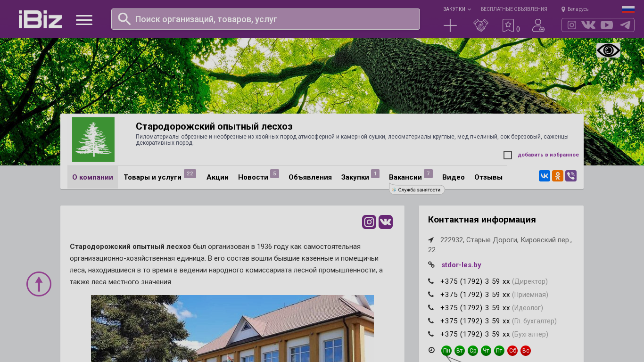Viewport: 644px width, 362px height.
Task: Open iBiz YouTube channel in header
Action: pos(607,25)
